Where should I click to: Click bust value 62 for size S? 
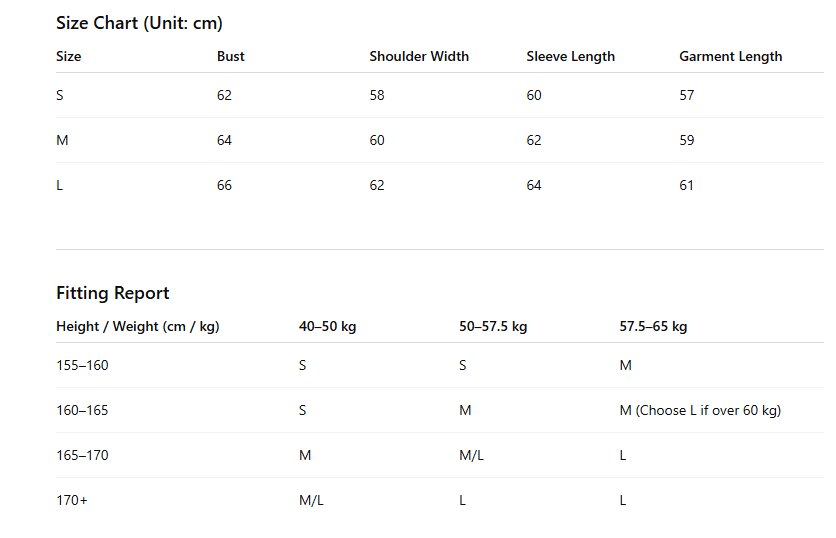(224, 95)
